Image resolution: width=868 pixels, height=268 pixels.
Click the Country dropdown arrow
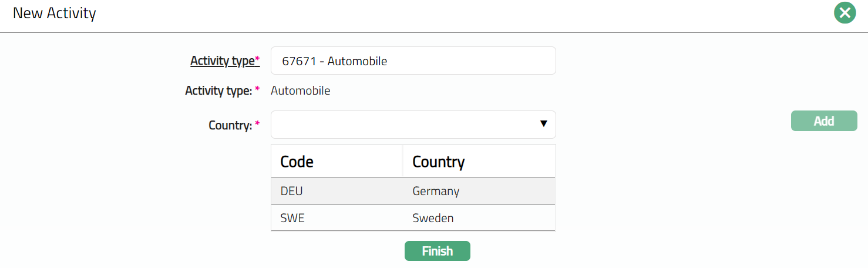[x=543, y=124]
